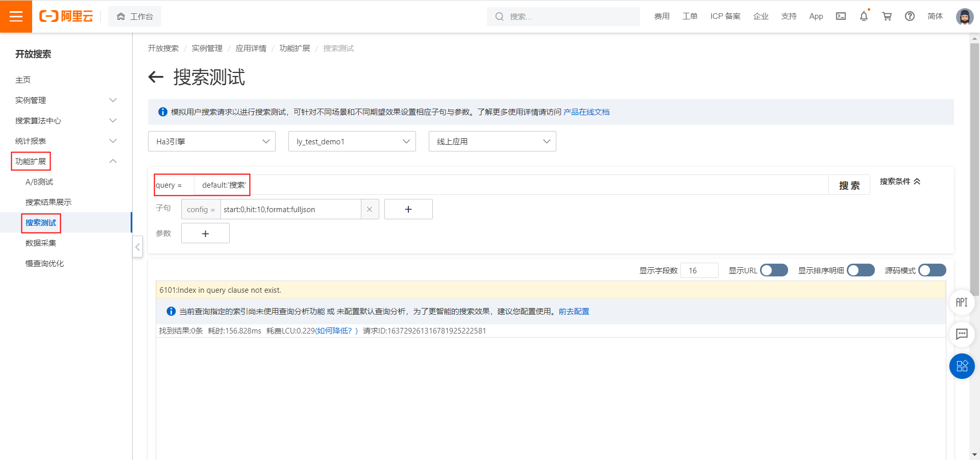Open the 工单 top menu

coord(690,16)
